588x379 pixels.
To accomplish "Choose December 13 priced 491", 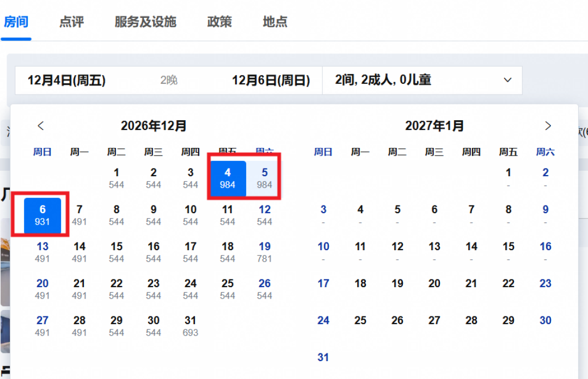I will click(x=42, y=252).
